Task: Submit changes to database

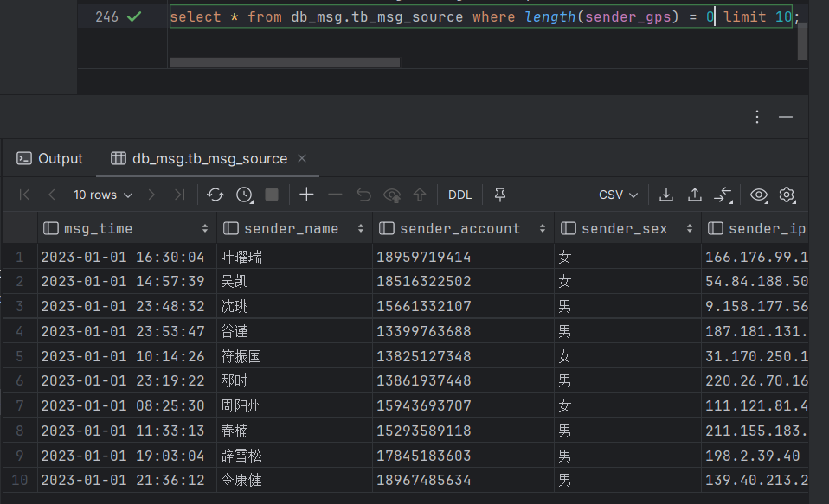Action: click(420, 195)
